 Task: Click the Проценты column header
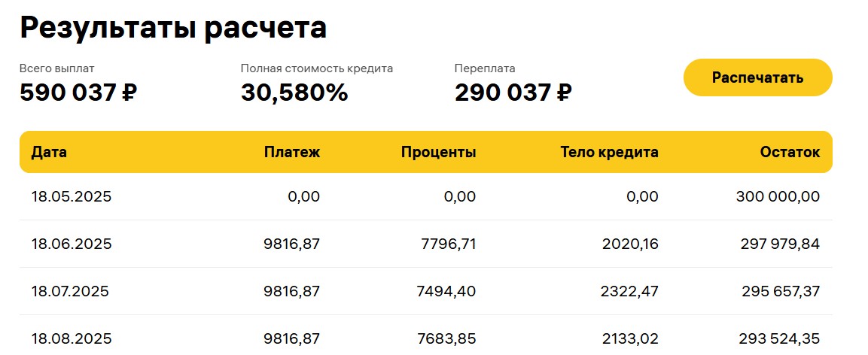tap(438, 152)
